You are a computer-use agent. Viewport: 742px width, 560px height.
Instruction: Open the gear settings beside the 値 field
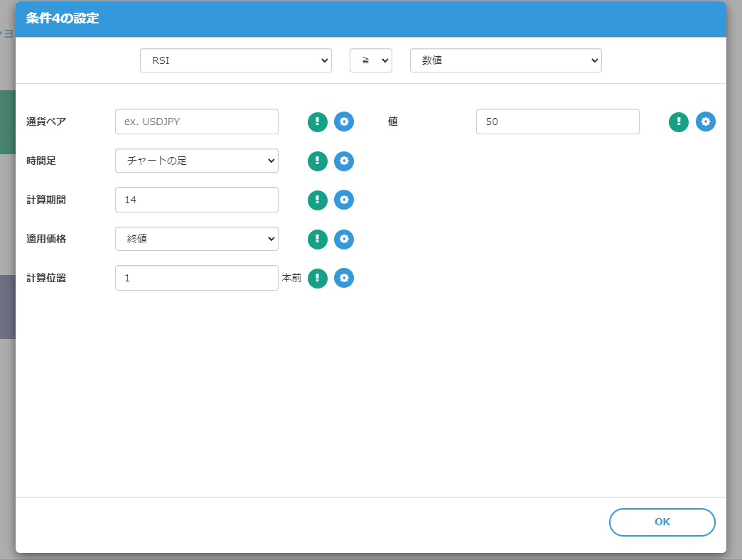[706, 122]
